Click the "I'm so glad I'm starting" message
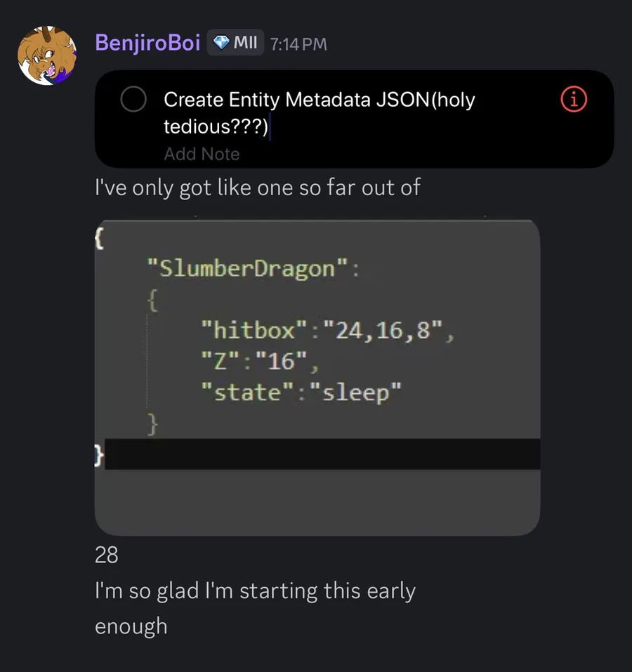 click(x=255, y=591)
